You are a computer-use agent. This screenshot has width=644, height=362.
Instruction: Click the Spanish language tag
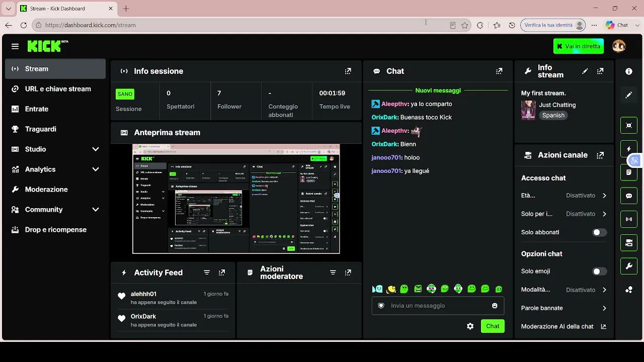click(x=553, y=116)
